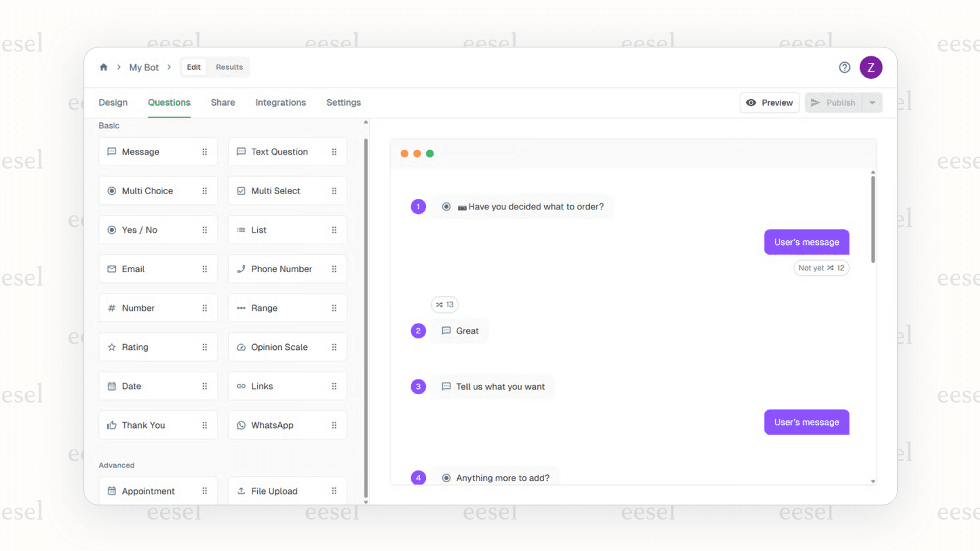Select the Multi Choice radio block
This screenshot has width=980, height=551.
(x=157, y=191)
